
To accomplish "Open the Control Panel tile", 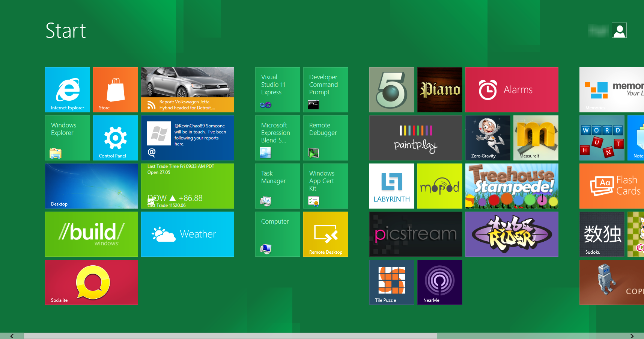I will pyautogui.click(x=116, y=138).
